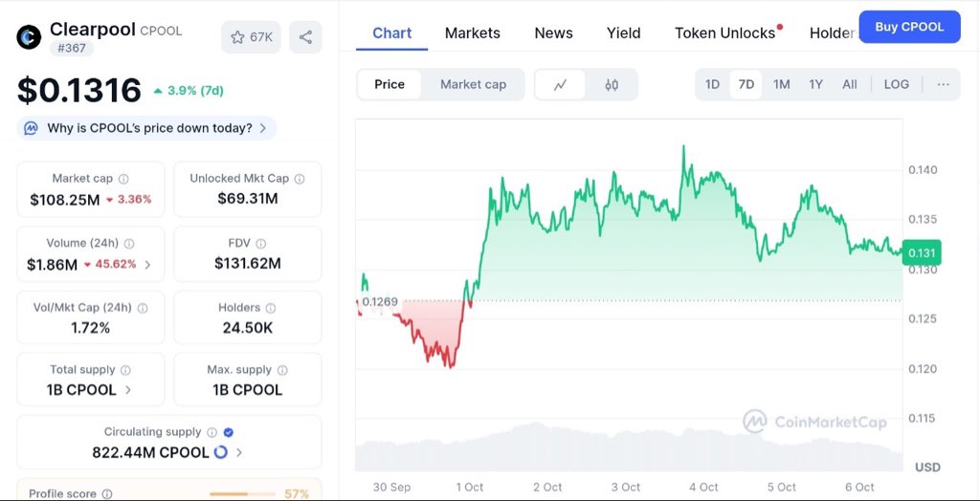The width and height of the screenshot is (980, 501).
Task: Click the 24.50K holders value
Action: [248, 328]
